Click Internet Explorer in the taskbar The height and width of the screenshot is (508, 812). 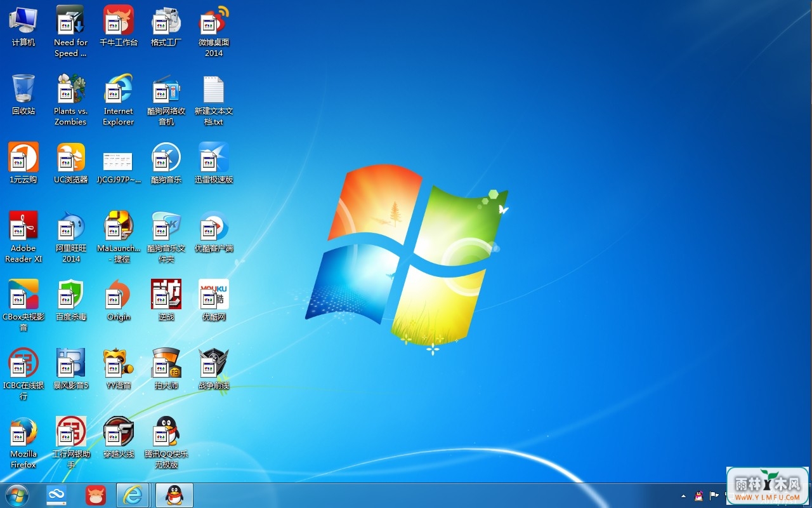tap(133, 495)
